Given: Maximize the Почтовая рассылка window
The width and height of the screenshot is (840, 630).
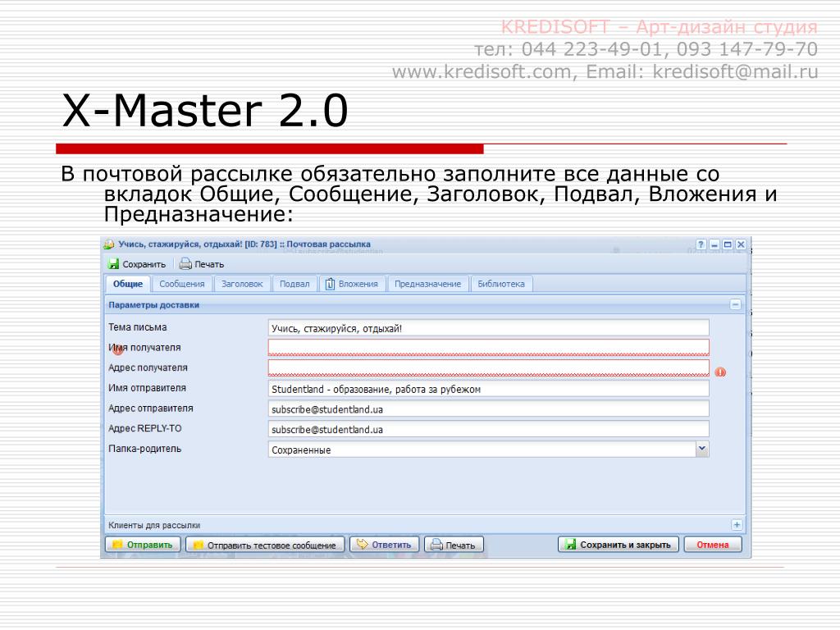Looking at the screenshot, I should click(x=728, y=244).
